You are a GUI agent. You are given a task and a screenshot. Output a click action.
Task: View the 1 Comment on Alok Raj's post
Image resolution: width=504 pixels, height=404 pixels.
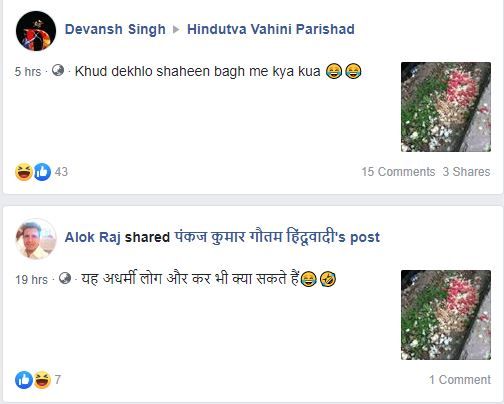(460, 380)
